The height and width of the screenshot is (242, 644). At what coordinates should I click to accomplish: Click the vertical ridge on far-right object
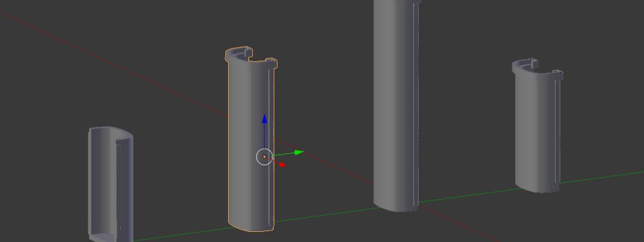tap(557, 132)
